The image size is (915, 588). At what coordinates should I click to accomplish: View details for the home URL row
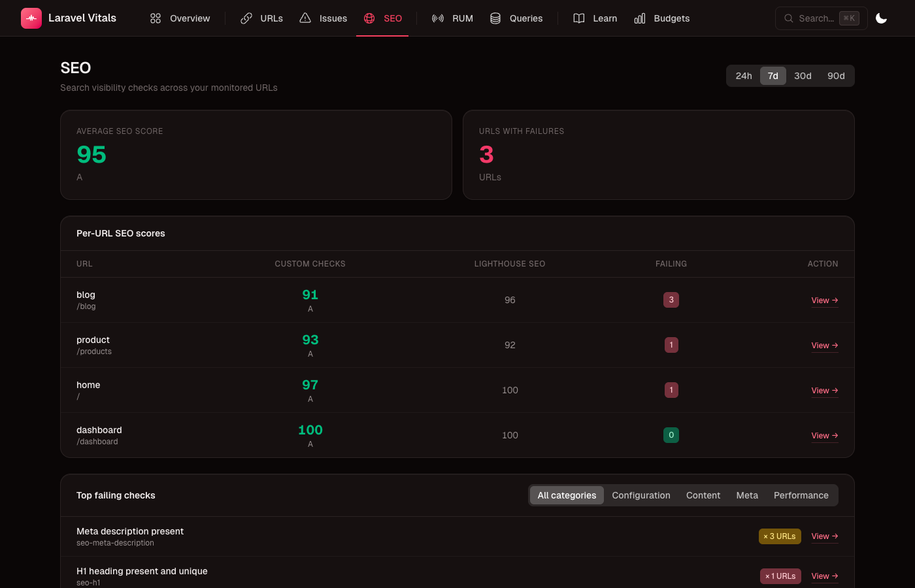pyautogui.click(x=825, y=391)
